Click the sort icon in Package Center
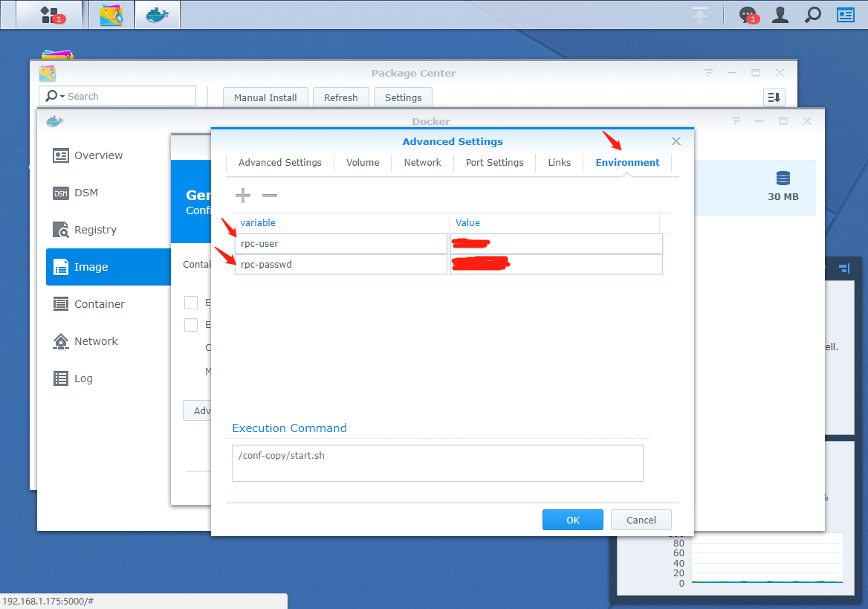This screenshot has height=609, width=868. click(774, 97)
